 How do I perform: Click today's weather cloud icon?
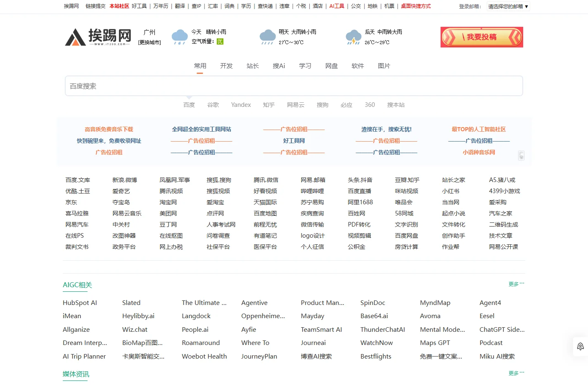180,37
